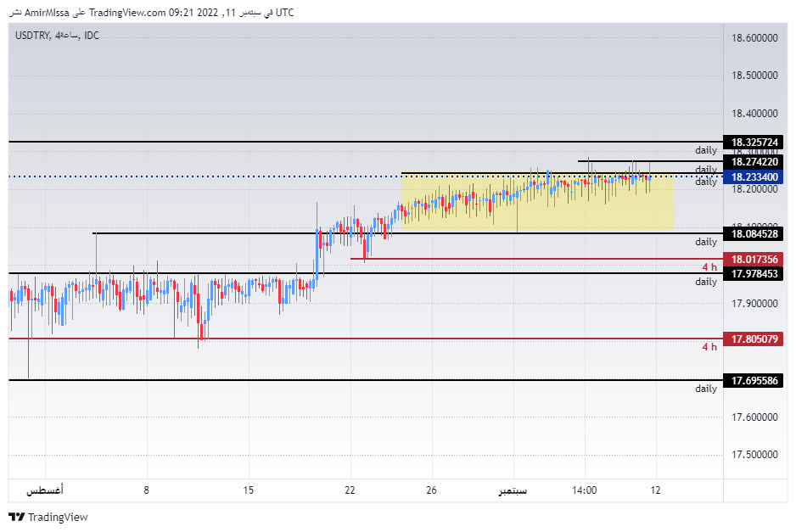Screen dimensions: 796x532
Task: Click the 22 date label on the time axis
Action: pyautogui.click(x=350, y=490)
